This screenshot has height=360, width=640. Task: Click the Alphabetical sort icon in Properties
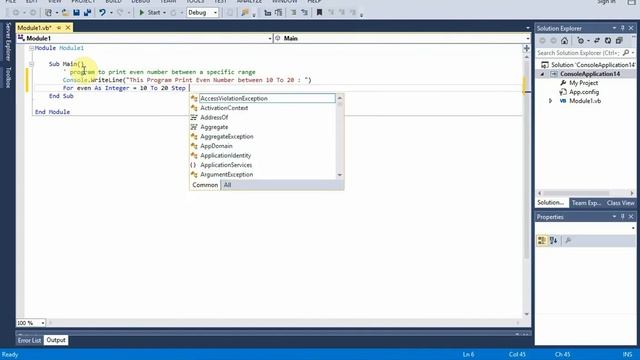coord(553,240)
